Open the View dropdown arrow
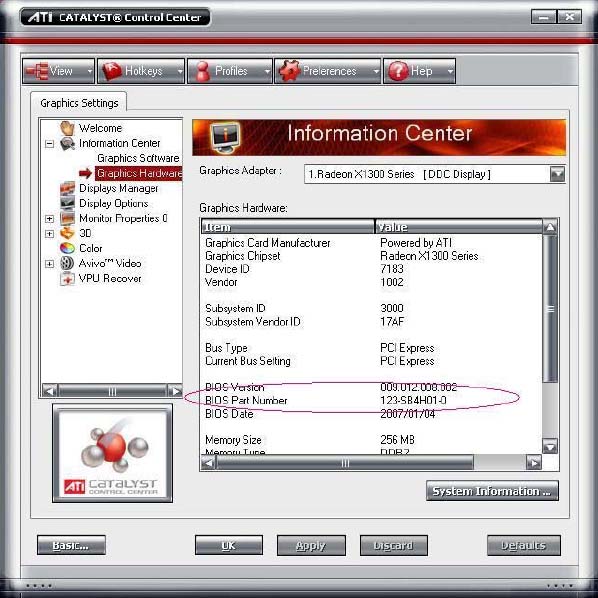Image resolution: width=598 pixels, height=598 pixels. (x=90, y=71)
